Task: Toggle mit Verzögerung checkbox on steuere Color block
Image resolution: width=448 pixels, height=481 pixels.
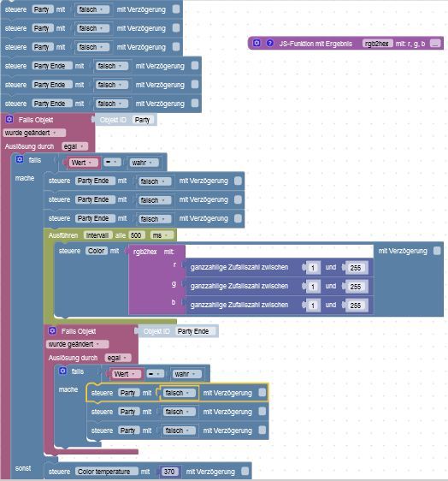Action: pyautogui.click(x=437, y=251)
